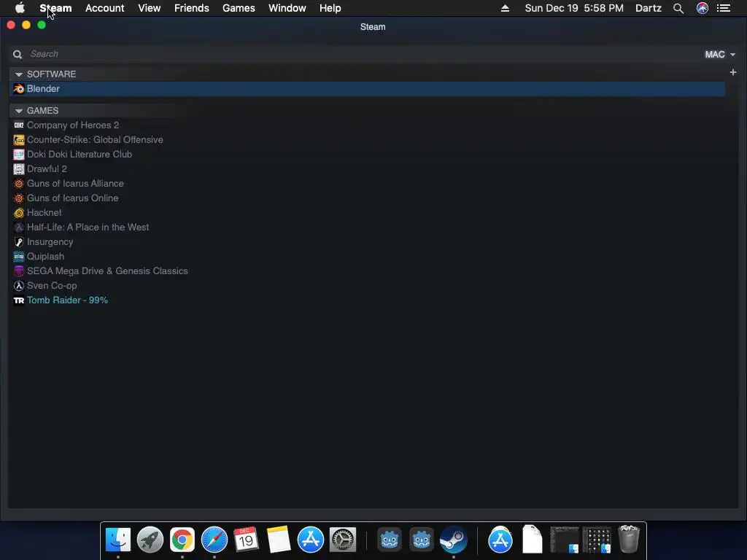The width and height of the screenshot is (747, 560).
Task: Open Notification Center list icon
Action: [x=724, y=8]
